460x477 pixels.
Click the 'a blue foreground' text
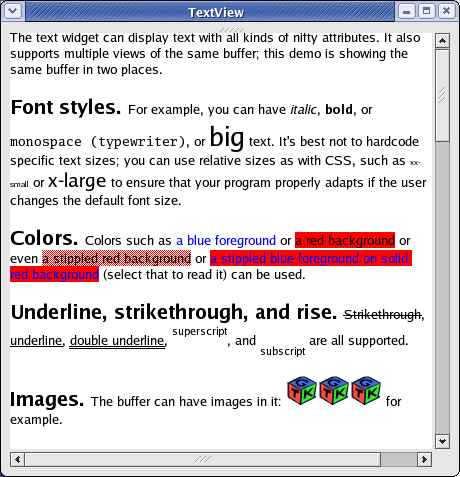tap(226, 240)
